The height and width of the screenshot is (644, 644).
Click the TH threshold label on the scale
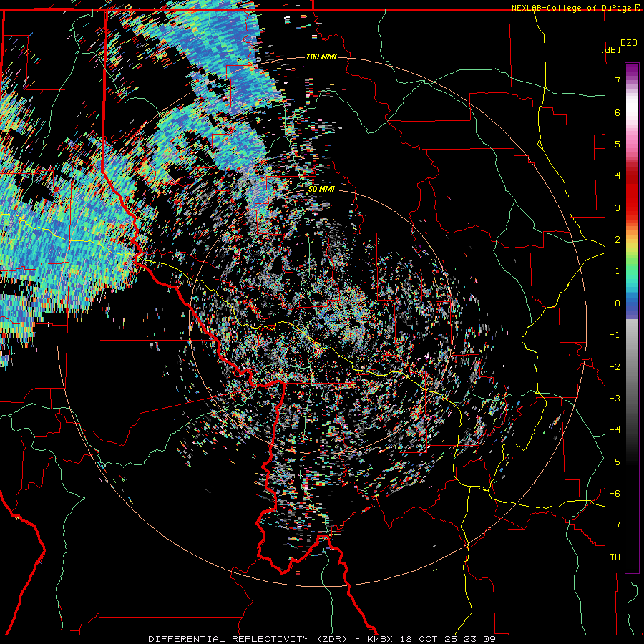(x=615, y=557)
